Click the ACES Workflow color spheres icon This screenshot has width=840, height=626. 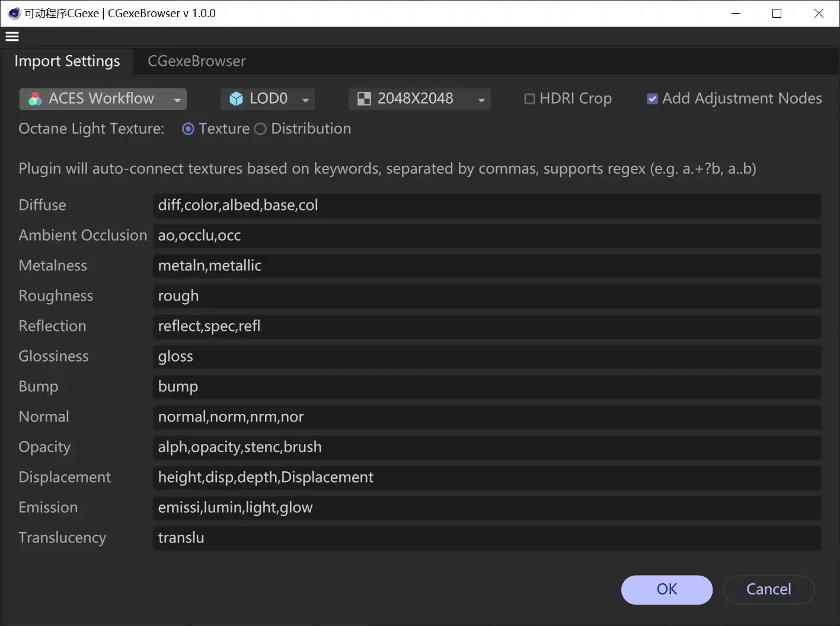point(35,99)
